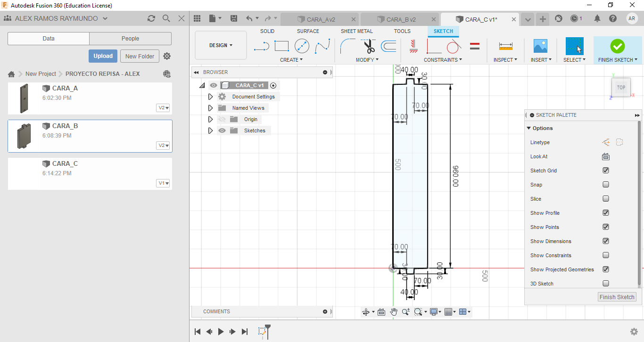Viewport: 644px width, 342px height.
Task: Choose the Circle sketch tool
Action: [x=302, y=46]
